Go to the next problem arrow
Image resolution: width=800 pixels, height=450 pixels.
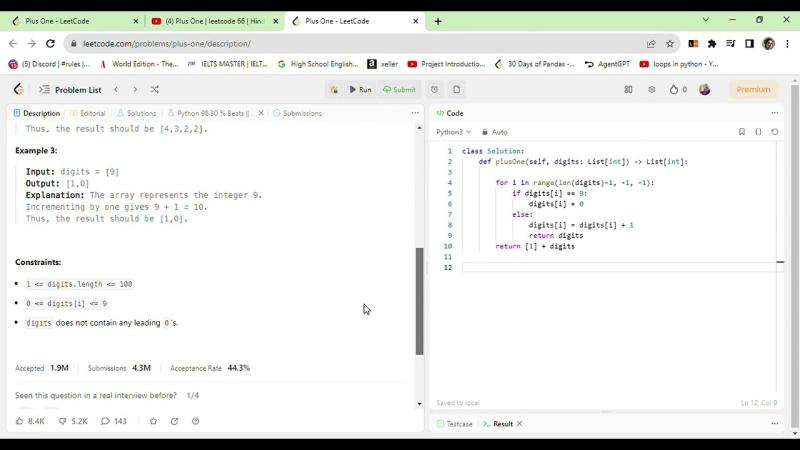click(135, 90)
